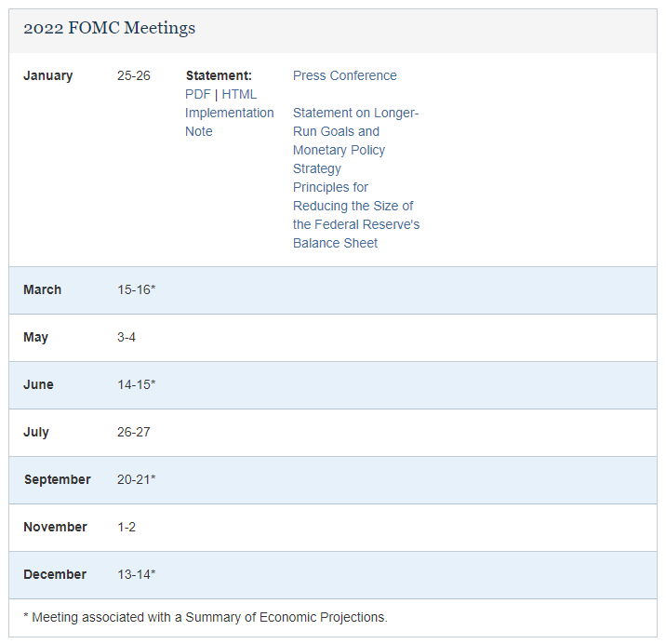This screenshot has height=644, width=666.
Task: Select the September meeting row label
Action: click(58, 479)
